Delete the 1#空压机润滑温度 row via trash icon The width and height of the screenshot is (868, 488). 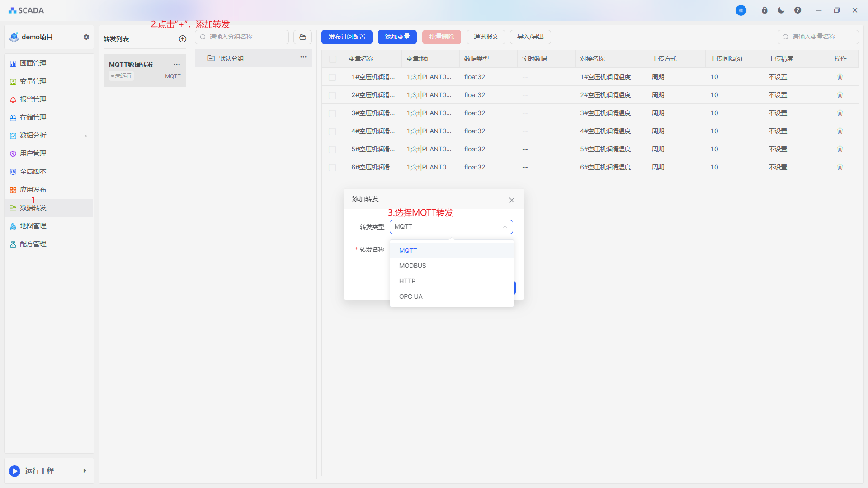[840, 77]
